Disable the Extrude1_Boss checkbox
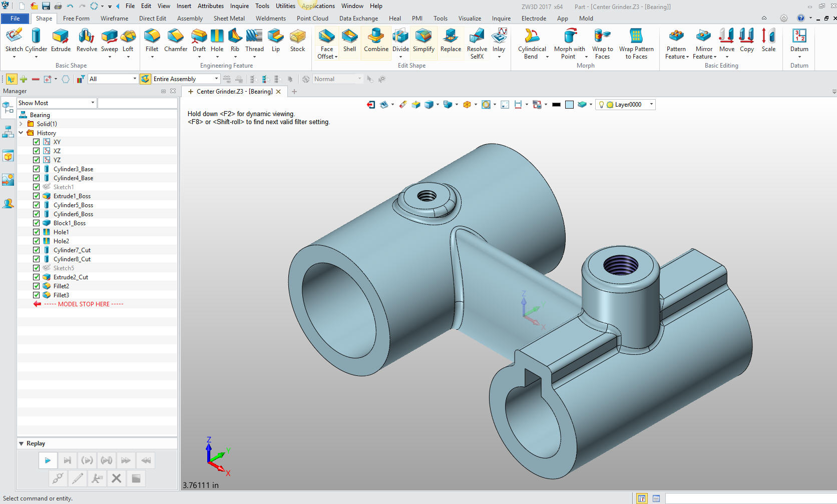The image size is (837, 504). click(x=37, y=196)
